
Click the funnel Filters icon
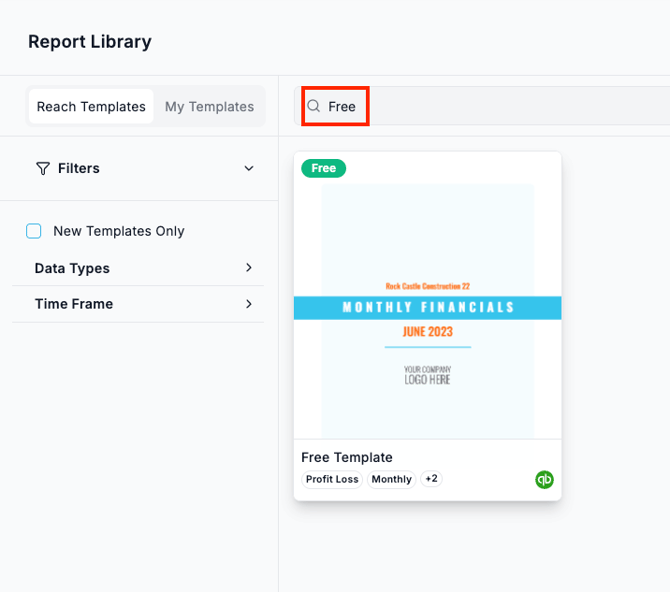(43, 168)
